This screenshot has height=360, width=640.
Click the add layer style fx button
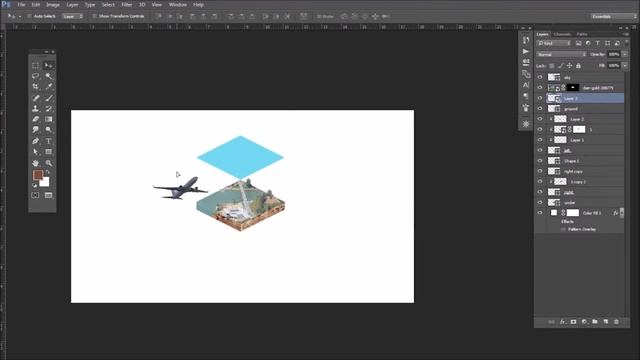click(x=562, y=322)
